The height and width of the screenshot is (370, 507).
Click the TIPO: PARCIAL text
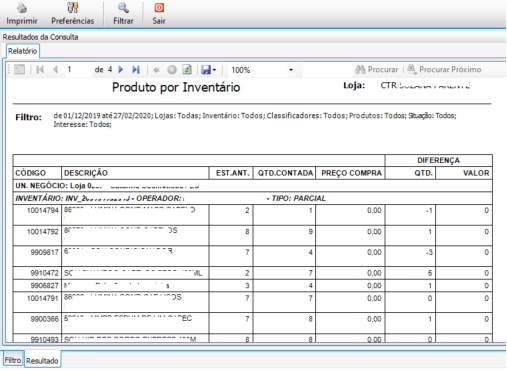pos(299,198)
